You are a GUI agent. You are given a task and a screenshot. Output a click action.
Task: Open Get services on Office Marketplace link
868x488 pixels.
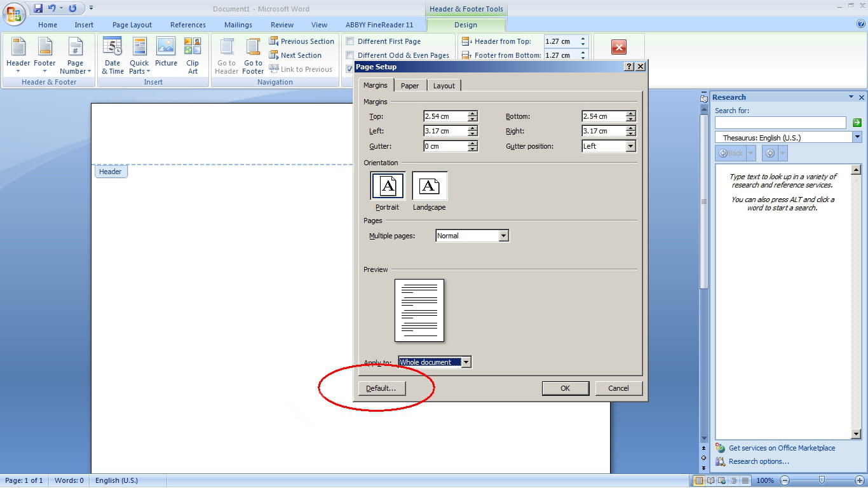click(x=782, y=448)
